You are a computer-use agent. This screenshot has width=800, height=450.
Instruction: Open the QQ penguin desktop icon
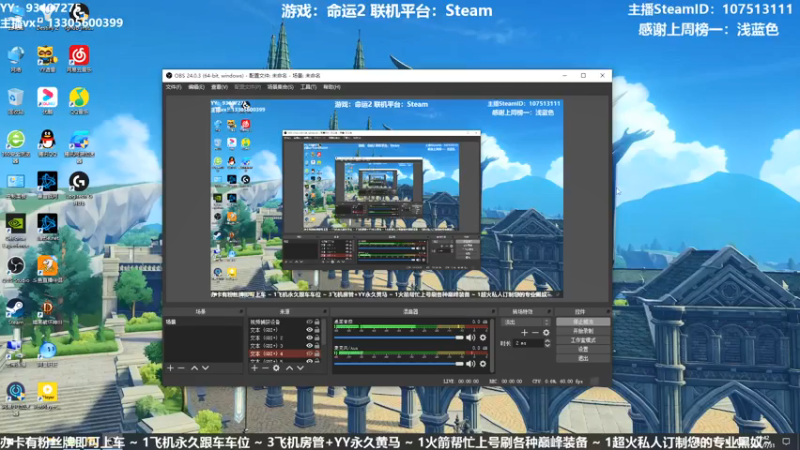coord(47,143)
